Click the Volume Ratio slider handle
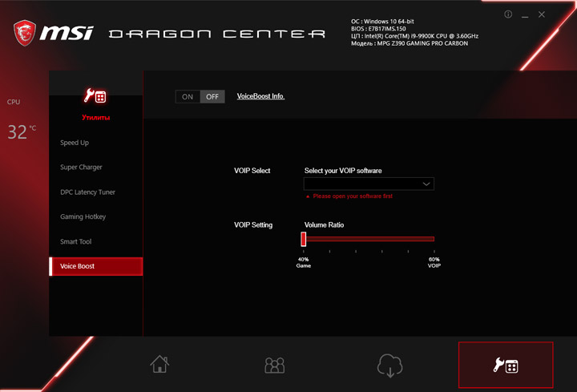577x392 pixels. 303,239
